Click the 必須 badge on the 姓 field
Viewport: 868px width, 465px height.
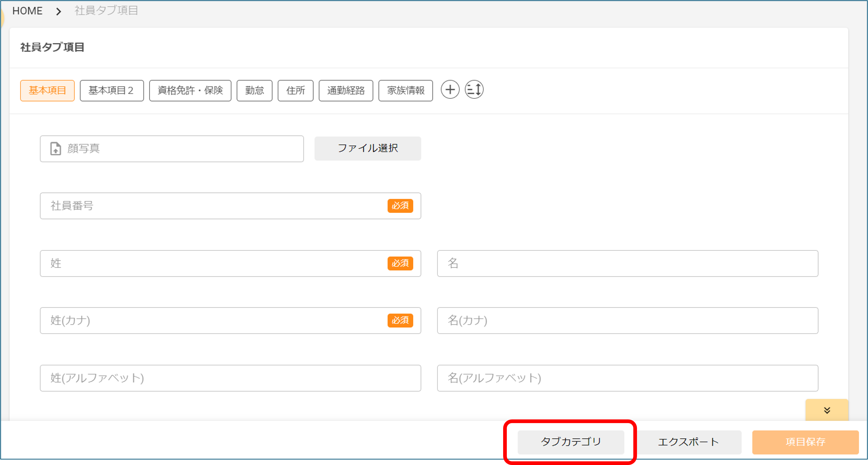(x=400, y=264)
